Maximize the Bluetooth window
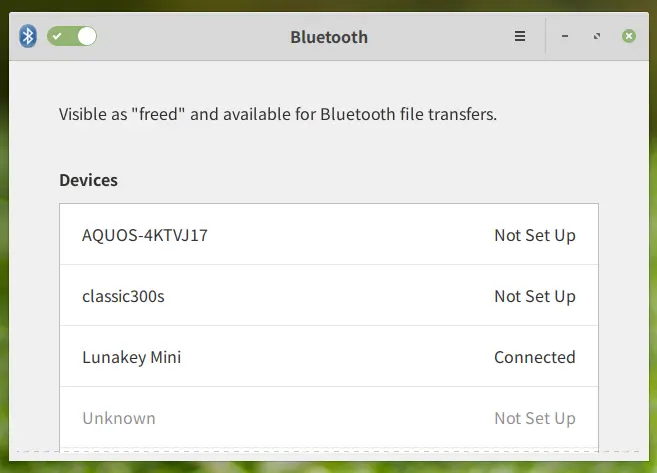Image resolution: width=657 pixels, height=473 pixels. coord(597,36)
